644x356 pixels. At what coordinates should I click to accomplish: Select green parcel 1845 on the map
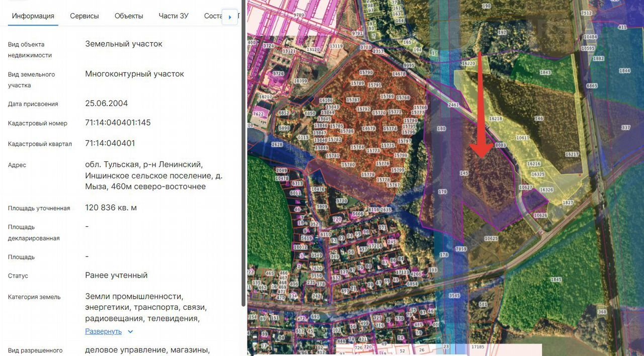click(x=555, y=280)
